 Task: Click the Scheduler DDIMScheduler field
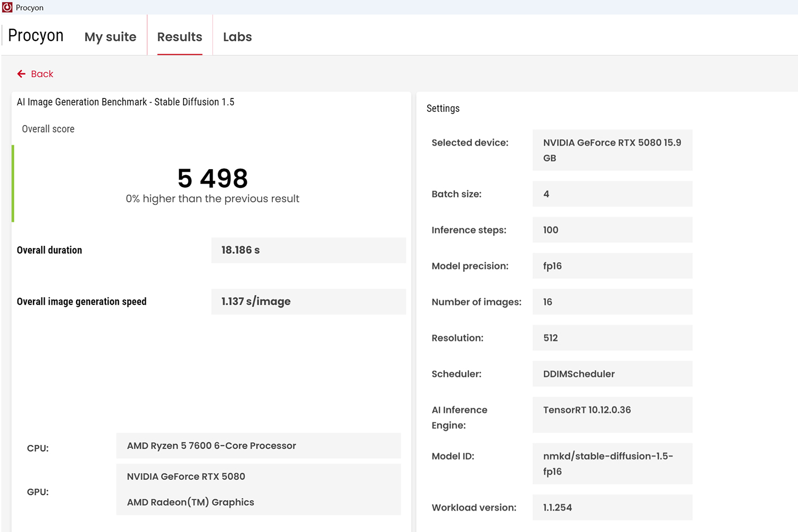point(612,373)
